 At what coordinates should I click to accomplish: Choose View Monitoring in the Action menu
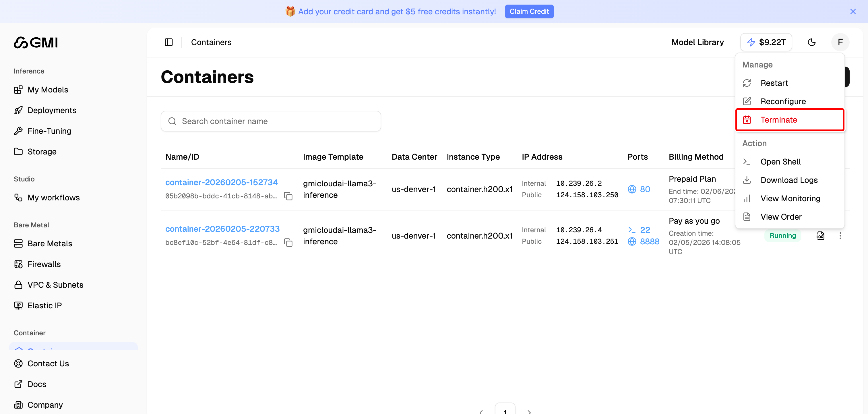point(790,198)
